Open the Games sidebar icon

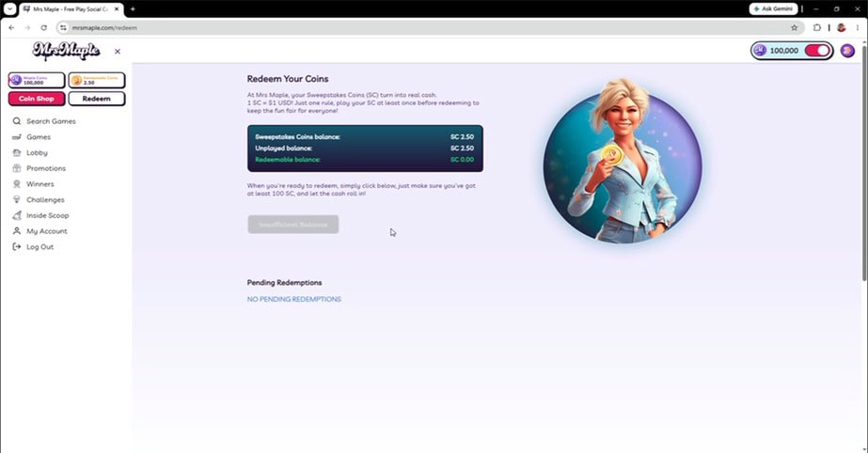click(17, 136)
